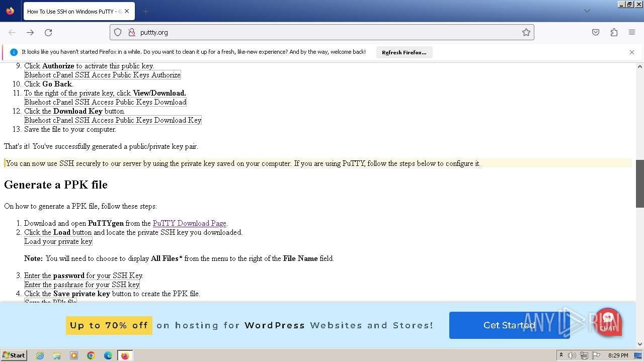Click the page scrollbar down arrow

point(640,344)
